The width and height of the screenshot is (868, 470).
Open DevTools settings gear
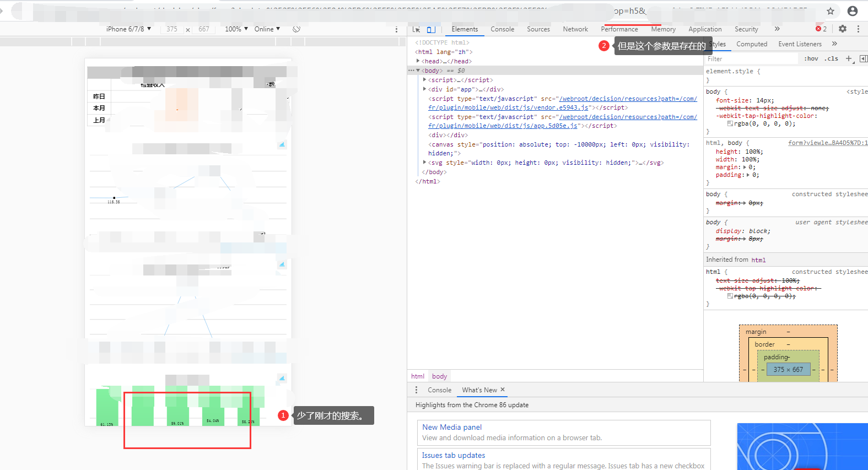[843, 29]
